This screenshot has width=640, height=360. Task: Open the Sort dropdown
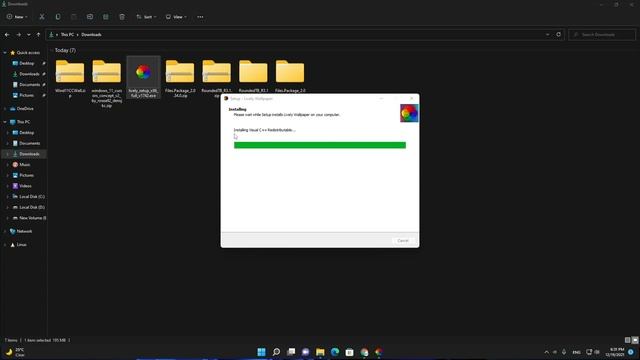[146, 17]
